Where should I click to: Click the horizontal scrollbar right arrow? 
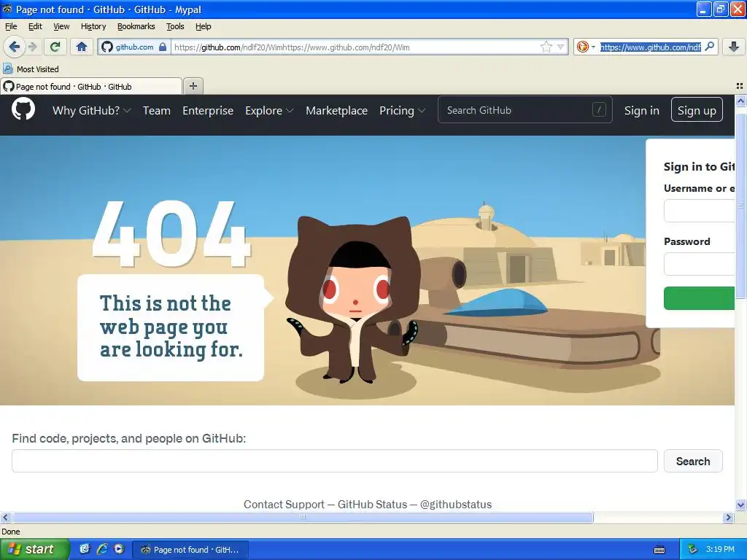pyautogui.click(x=728, y=517)
